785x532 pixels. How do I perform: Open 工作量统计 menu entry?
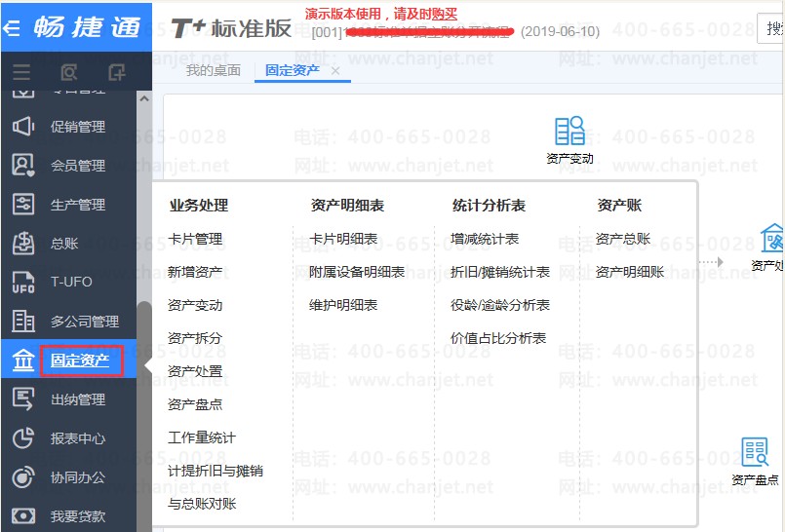[202, 437]
